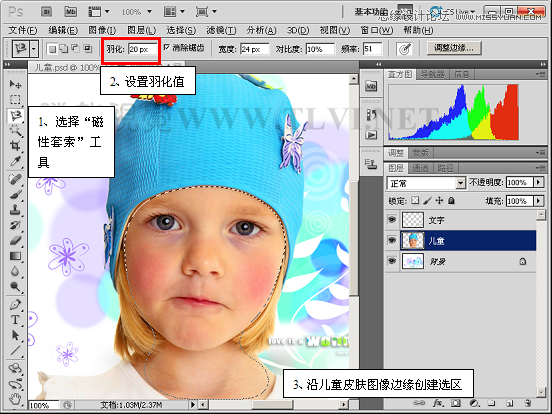Select the Eyedropper tool
This screenshot has height=414, width=552.
coord(15,161)
